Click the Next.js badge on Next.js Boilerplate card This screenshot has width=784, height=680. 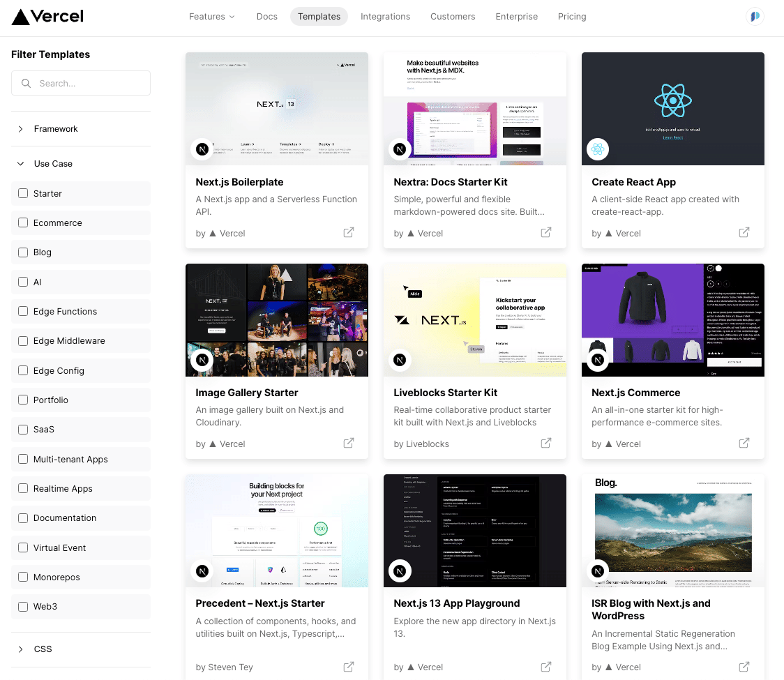click(202, 149)
